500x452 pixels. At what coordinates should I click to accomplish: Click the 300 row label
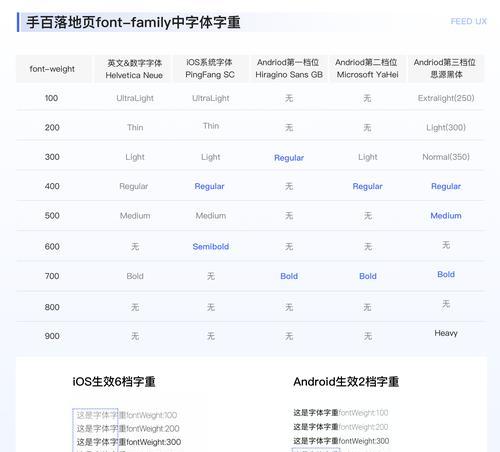(52, 157)
